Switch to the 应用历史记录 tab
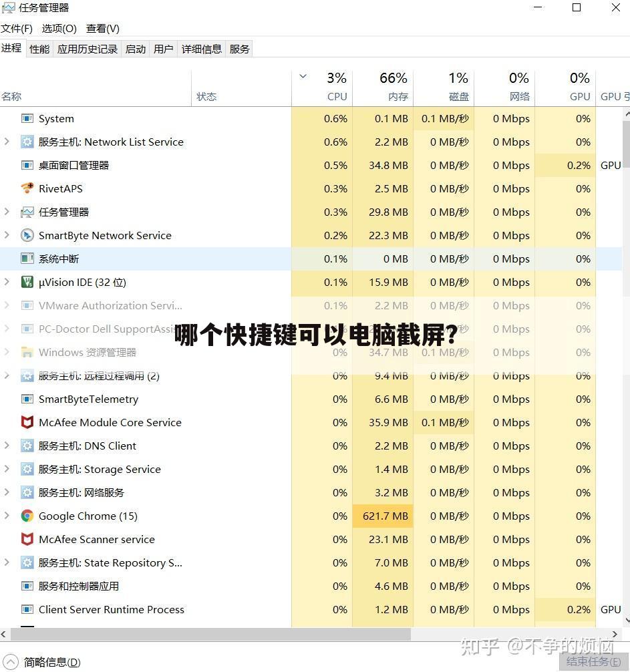The height and width of the screenshot is (672, 630). point(88,49)
